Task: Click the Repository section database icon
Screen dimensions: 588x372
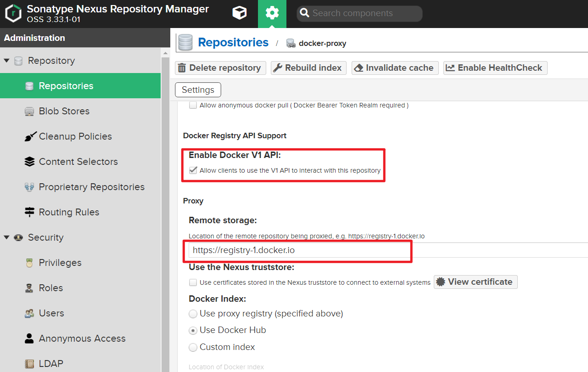Action: click(x=18, y=61)
